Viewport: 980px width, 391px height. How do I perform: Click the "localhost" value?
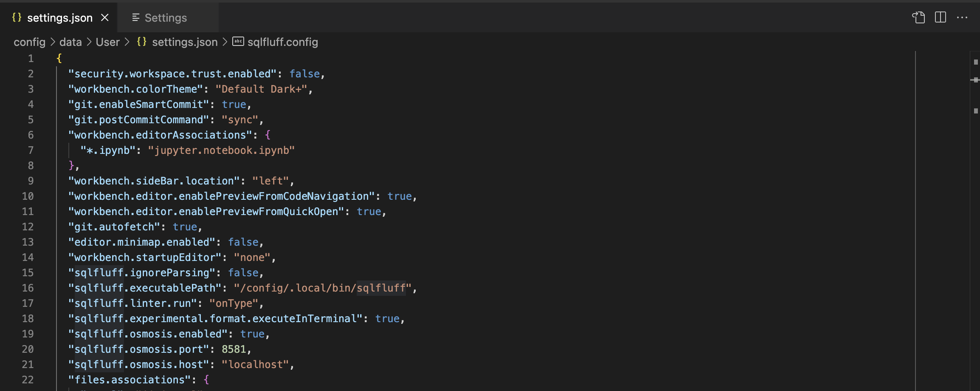click(x=255, y=364)
